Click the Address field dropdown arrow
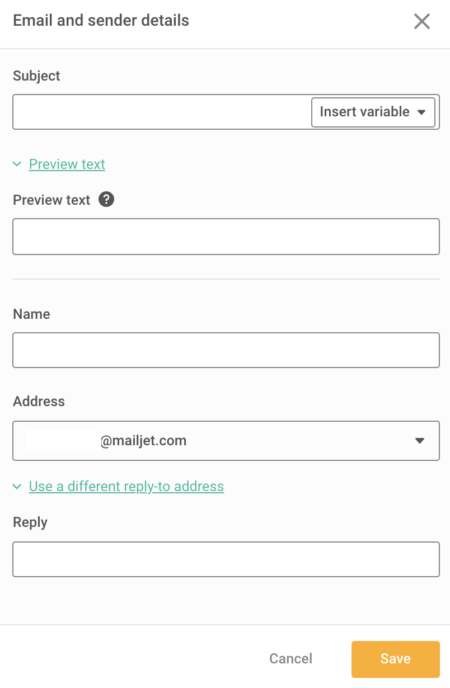The height and width of the screenshot is (688, 450). point(420,441)
